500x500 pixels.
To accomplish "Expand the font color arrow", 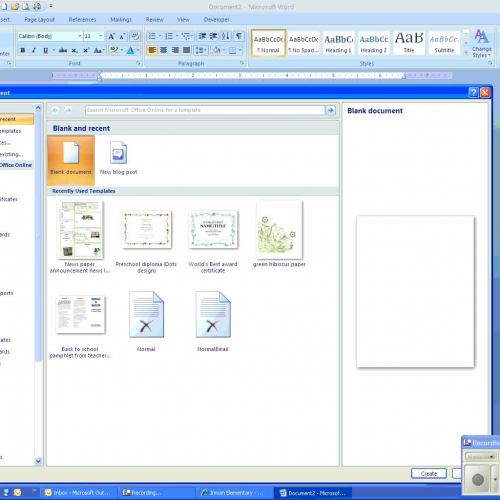I will click(x=138, y=50).
